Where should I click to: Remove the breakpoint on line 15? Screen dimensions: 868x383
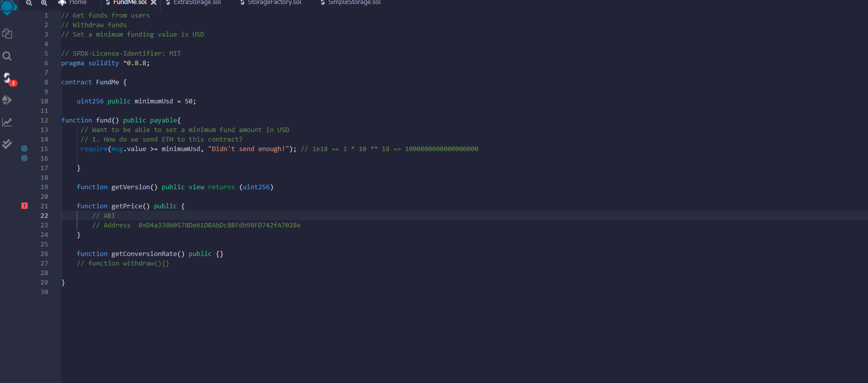tap(24, 149)
